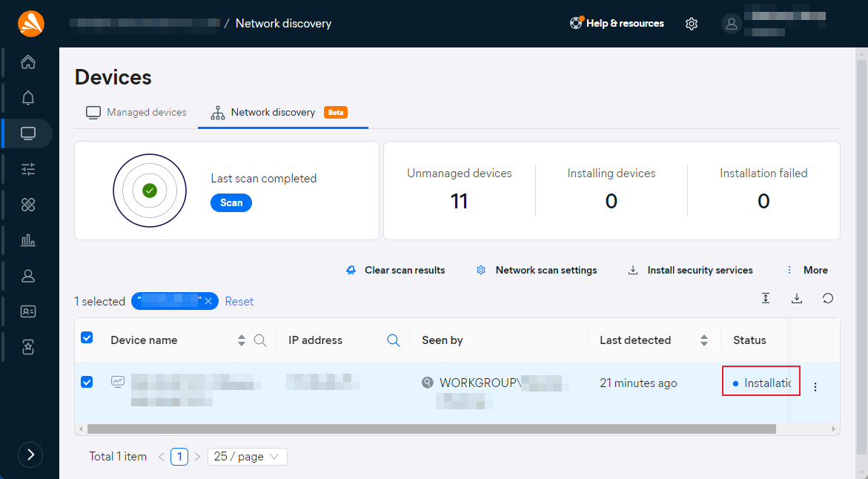The image size is (868, 479).
Task: Open the policies sliders icon in sidebar
Action: (x=28, y=169)
